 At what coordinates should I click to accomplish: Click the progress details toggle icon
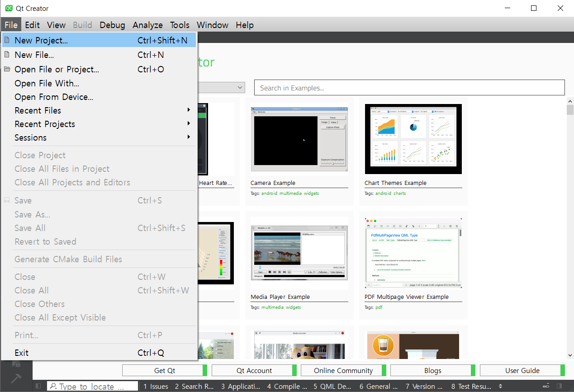point(546,386)
